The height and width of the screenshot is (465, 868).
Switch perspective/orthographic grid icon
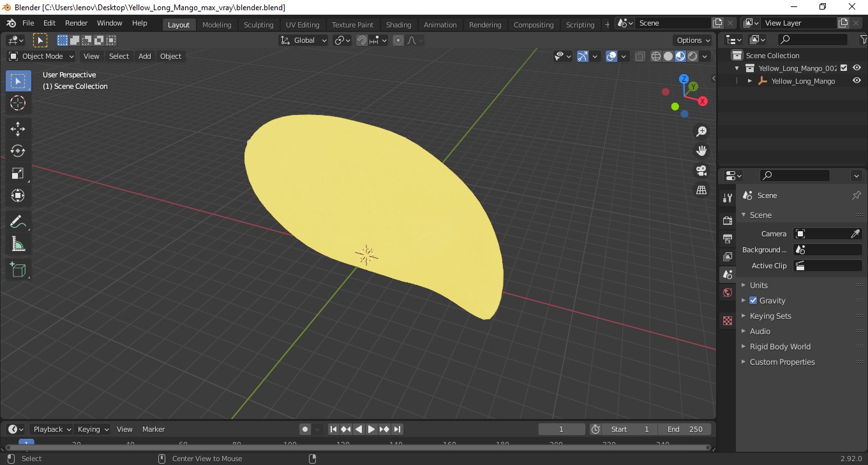click(701, 190)
